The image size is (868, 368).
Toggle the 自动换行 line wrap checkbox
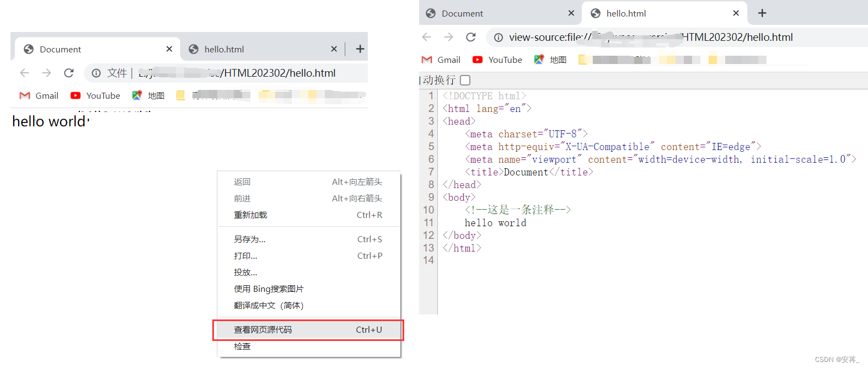point(465,80)
